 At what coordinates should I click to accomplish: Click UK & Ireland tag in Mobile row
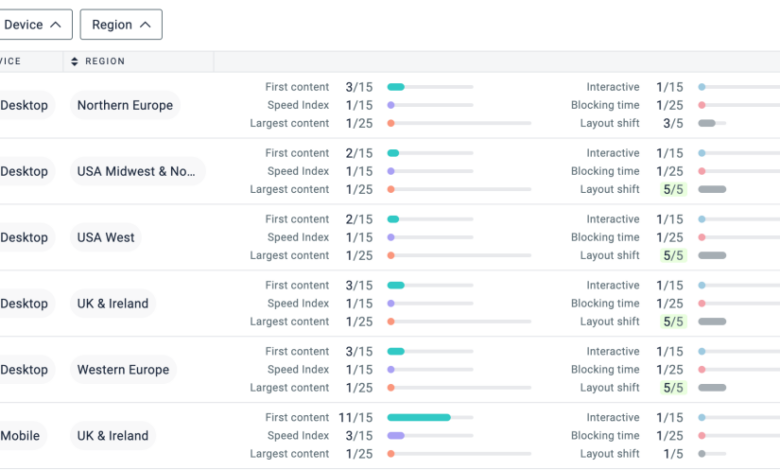(112, 436)
